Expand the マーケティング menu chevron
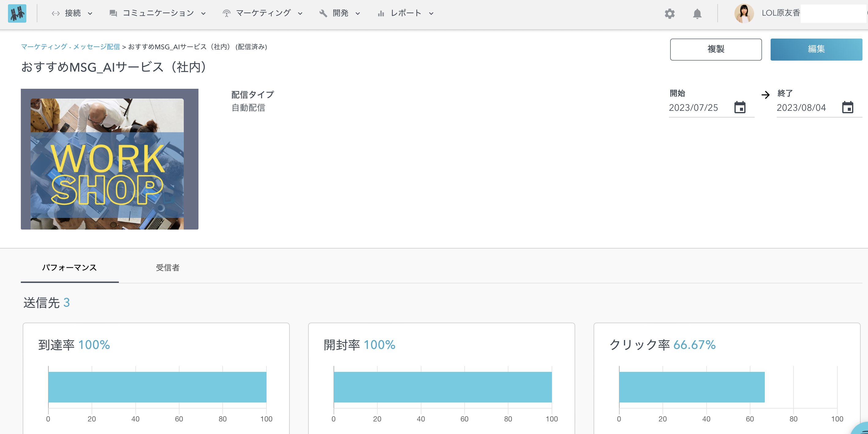 300,14
